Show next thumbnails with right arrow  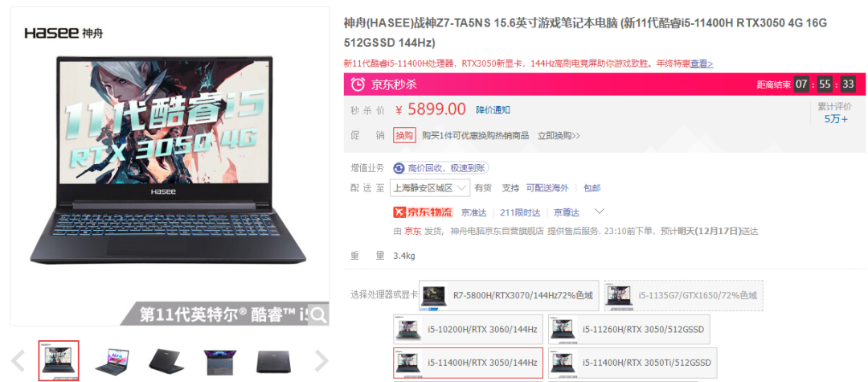point(321,361)
